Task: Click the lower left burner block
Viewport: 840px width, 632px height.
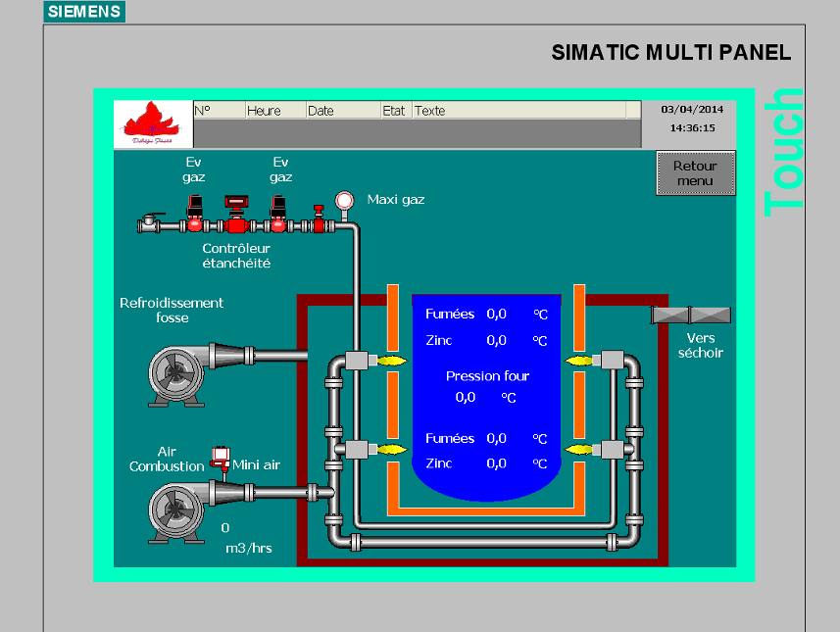Action: click(357, 449)
